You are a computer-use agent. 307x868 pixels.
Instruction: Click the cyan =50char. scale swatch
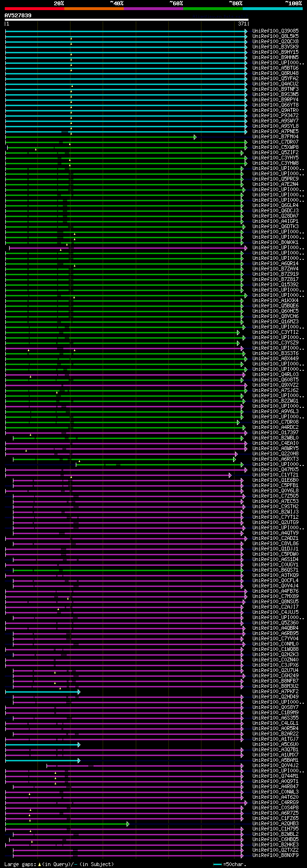218,864
